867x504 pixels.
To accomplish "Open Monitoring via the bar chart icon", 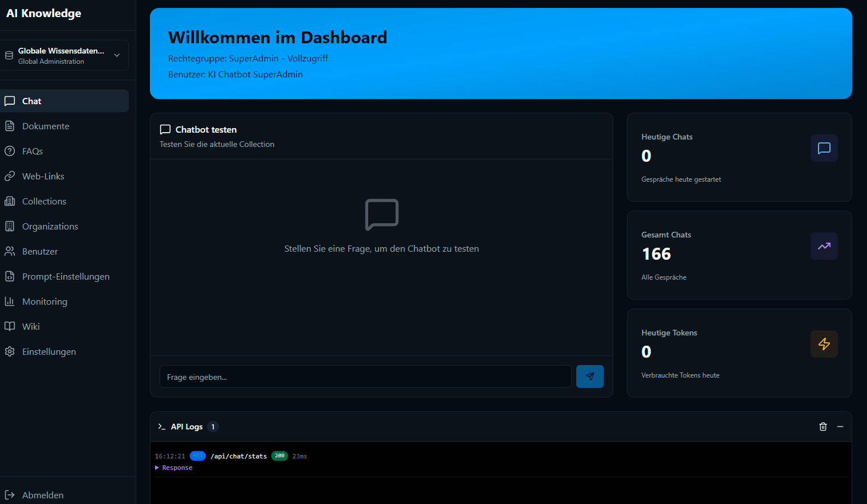I will [x=10, y=301].
